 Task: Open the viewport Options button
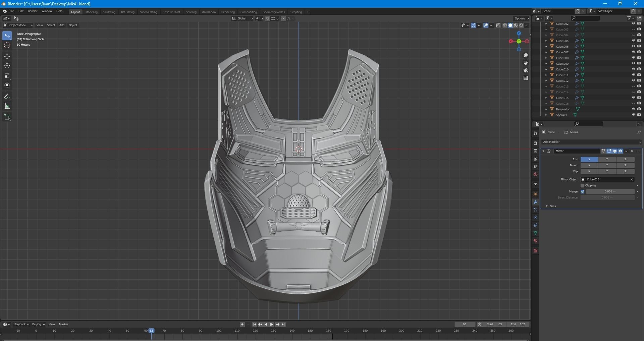coord(521,18)
